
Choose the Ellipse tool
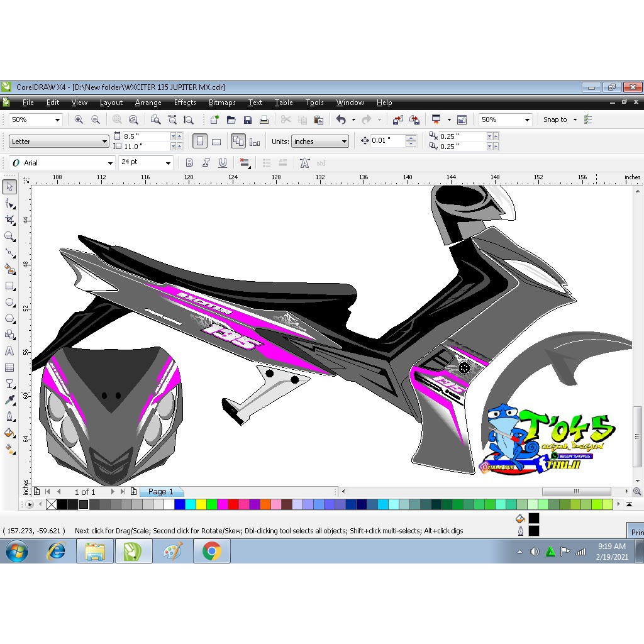tap(10, 303)
